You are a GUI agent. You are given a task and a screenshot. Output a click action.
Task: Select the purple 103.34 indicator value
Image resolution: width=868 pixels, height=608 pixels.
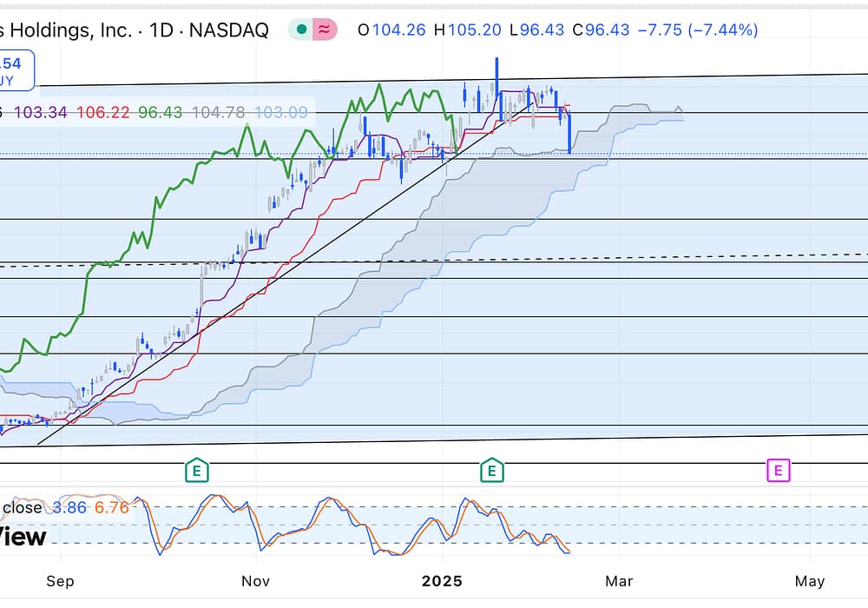coord(42,113)
